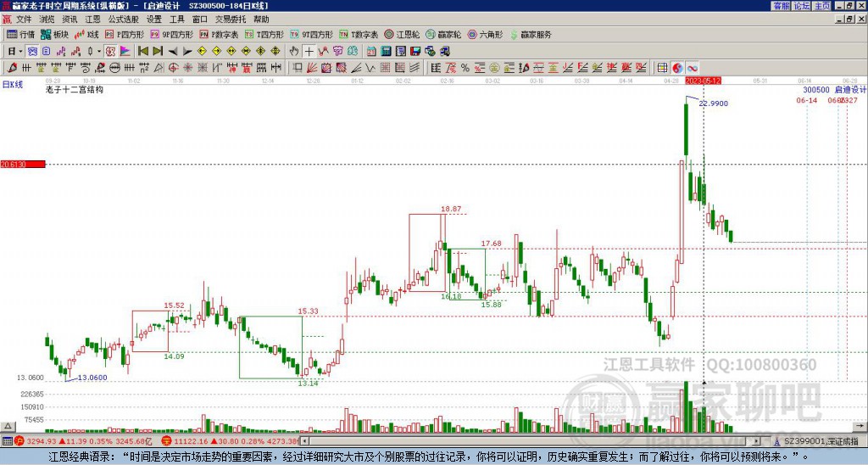Select the fan lines drawing tool

tap(312, 68)
